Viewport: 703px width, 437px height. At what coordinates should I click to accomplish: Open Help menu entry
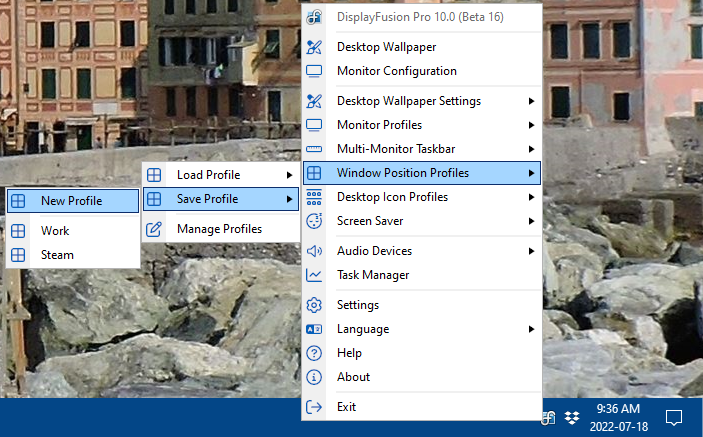[x=422, y=353]
